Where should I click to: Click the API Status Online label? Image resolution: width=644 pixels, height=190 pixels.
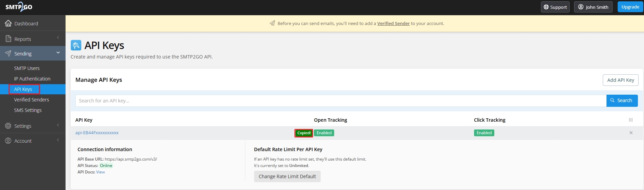106,166
